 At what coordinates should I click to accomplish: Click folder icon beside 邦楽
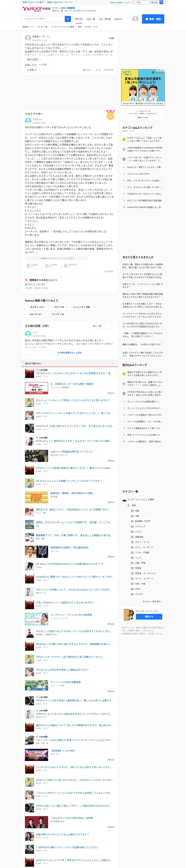tap(132, 511)
